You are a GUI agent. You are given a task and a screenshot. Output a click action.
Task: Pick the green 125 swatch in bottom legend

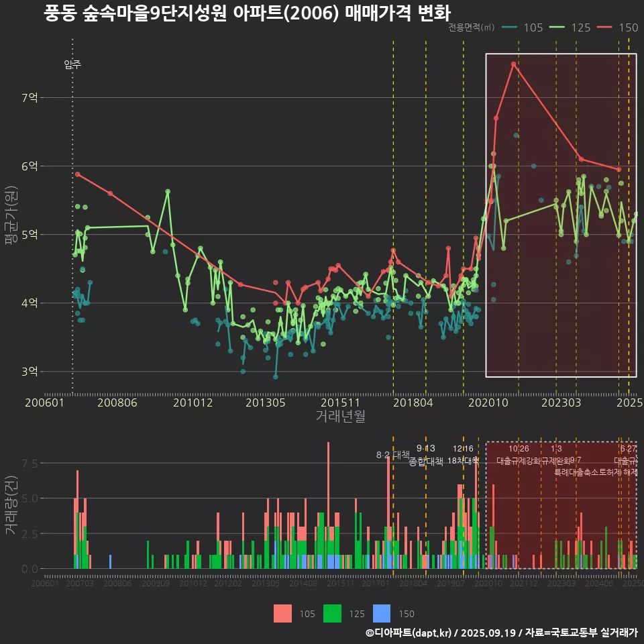coord(332,613)
